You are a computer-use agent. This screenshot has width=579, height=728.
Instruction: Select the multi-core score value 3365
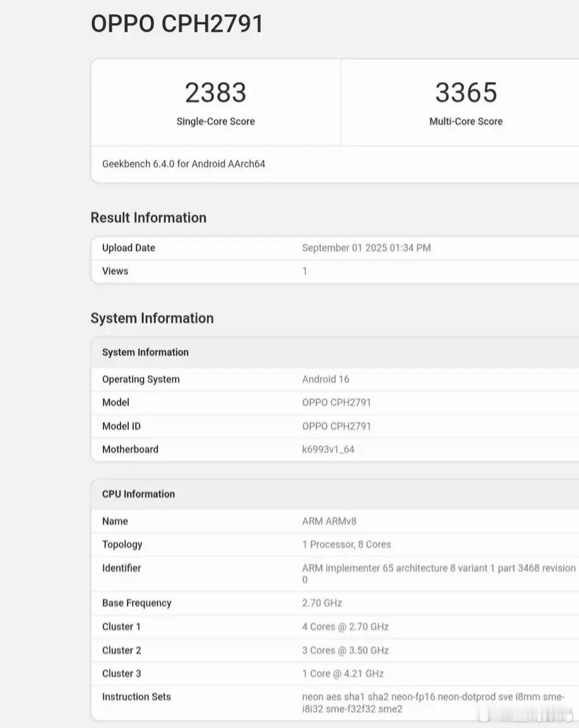466,92
